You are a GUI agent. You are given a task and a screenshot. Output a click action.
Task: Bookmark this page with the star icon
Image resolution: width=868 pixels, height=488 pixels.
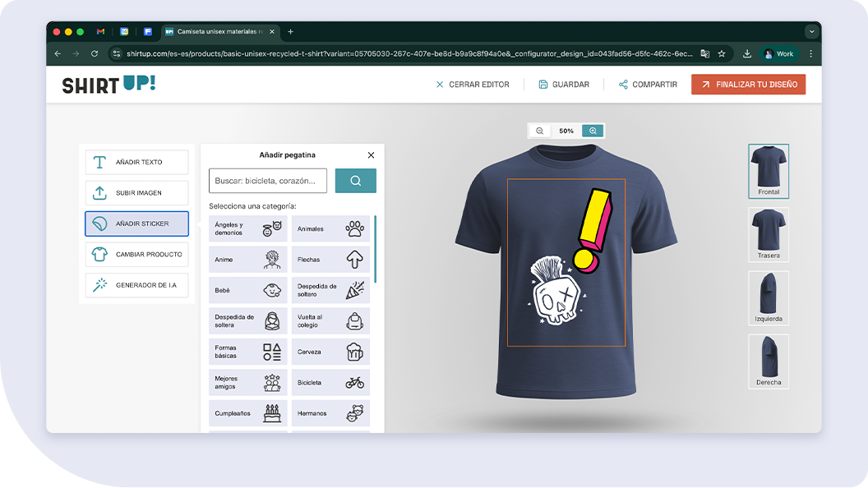tap(722, 53)
